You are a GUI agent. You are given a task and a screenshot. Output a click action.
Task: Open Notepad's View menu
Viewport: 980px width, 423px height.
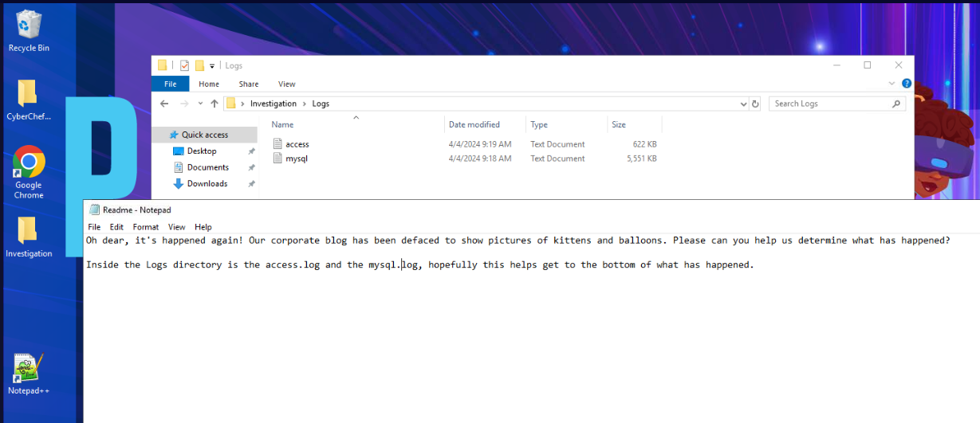(x=177, y=227)
